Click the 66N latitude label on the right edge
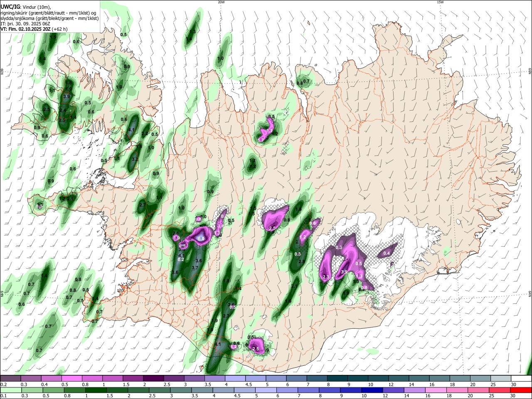The width and height of the screenshot is (532, 399). pyautogui.click(x=530, y=72)
